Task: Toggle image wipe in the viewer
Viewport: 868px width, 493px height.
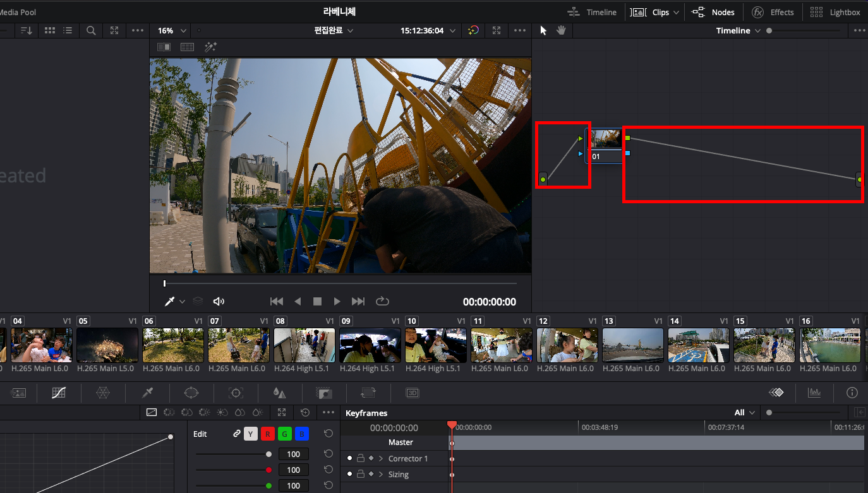Action: [164, 47]
